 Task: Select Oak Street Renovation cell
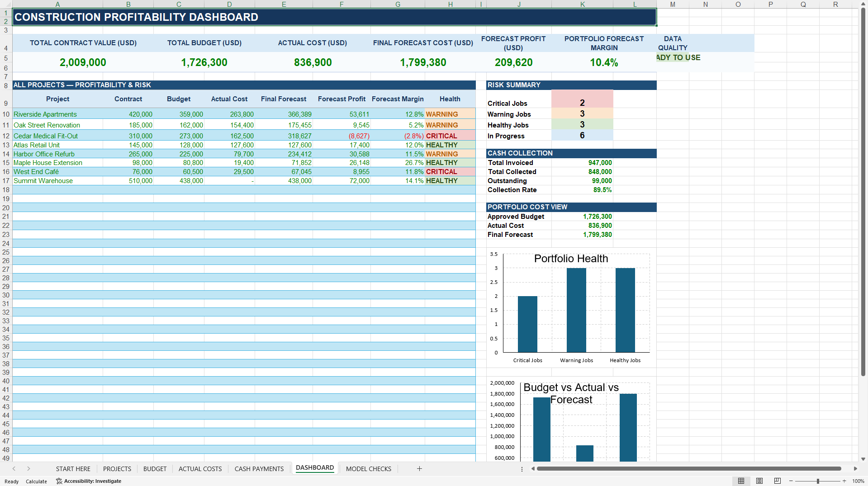[x=57, y=125]
